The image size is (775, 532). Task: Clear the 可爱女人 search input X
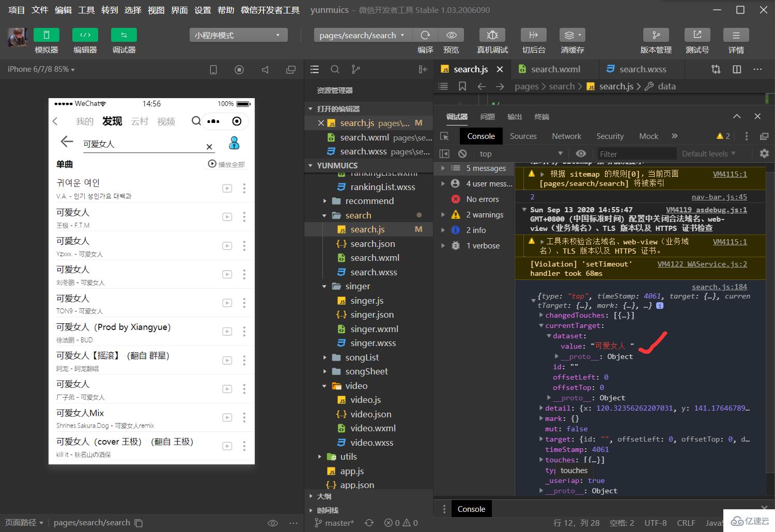(x=209, y=147)
